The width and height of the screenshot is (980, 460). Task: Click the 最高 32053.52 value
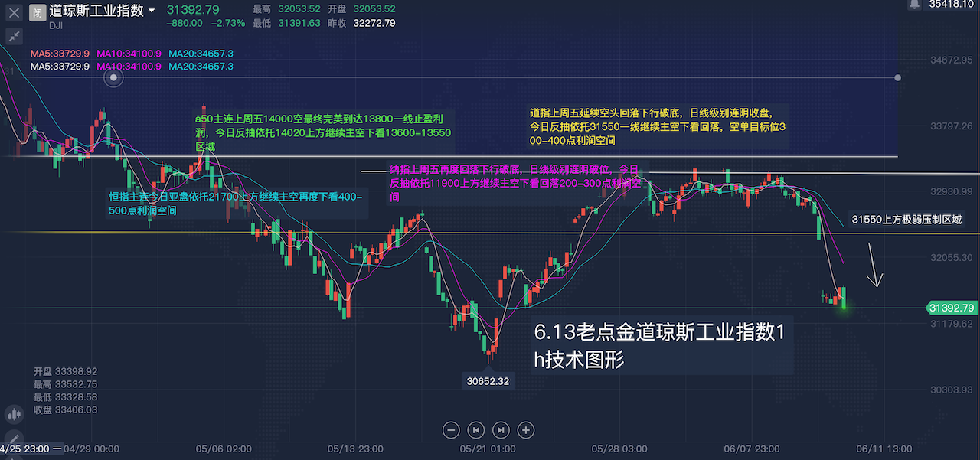(299, 9)
